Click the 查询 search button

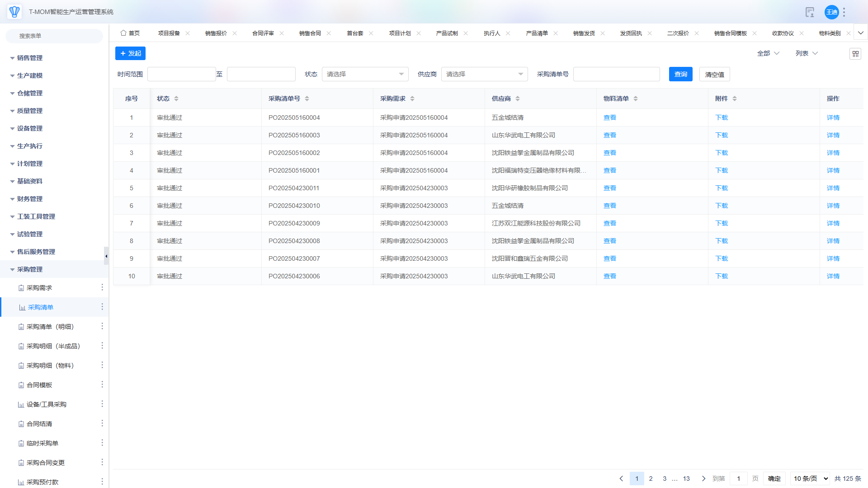[x=680, y=74]
